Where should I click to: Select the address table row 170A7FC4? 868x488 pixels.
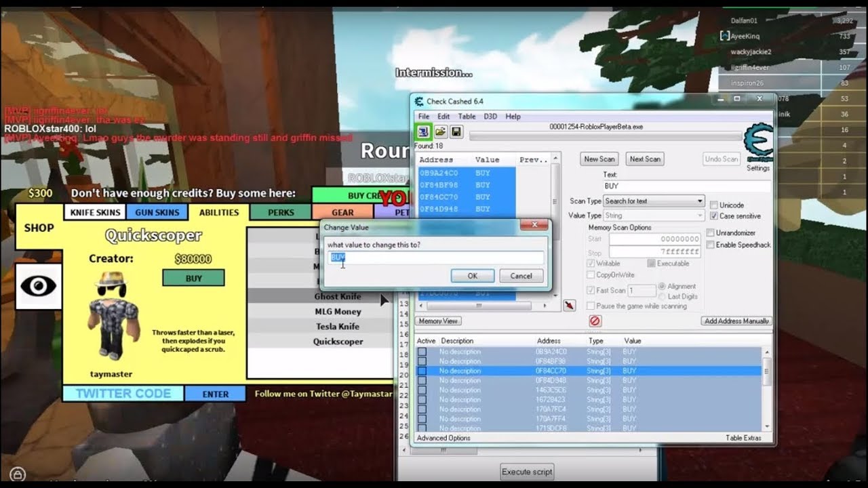click(x=590, y=409)
